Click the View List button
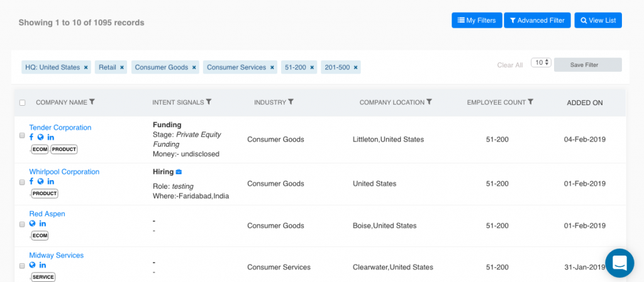 pos(598,20)
